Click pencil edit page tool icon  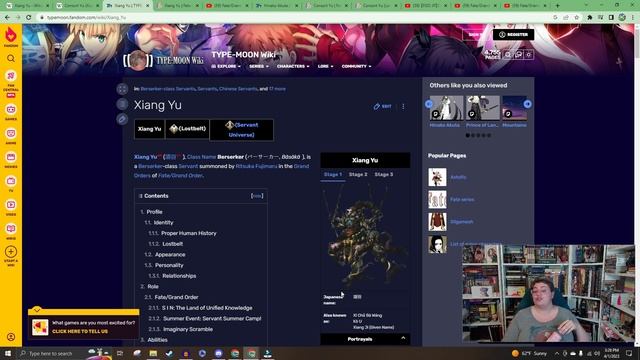coord(122,119)
